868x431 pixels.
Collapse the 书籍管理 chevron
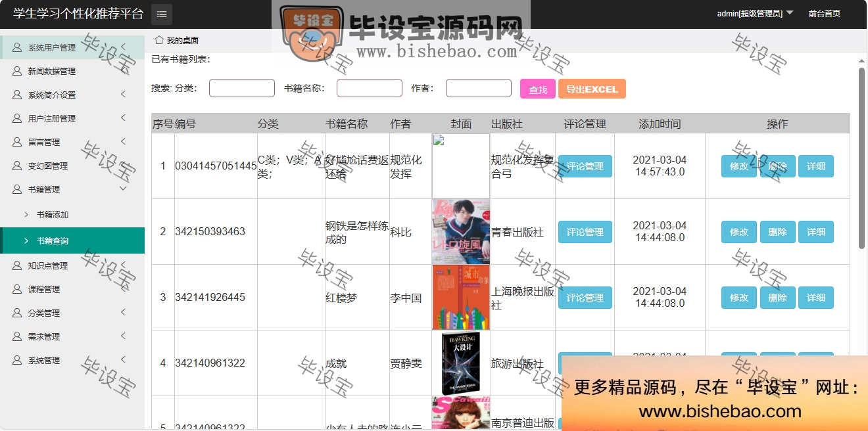(123, 189)
